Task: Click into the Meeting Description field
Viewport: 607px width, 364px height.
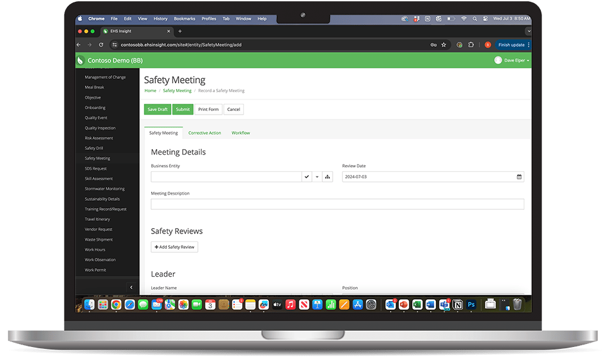Action: click(x=337, y=204)
